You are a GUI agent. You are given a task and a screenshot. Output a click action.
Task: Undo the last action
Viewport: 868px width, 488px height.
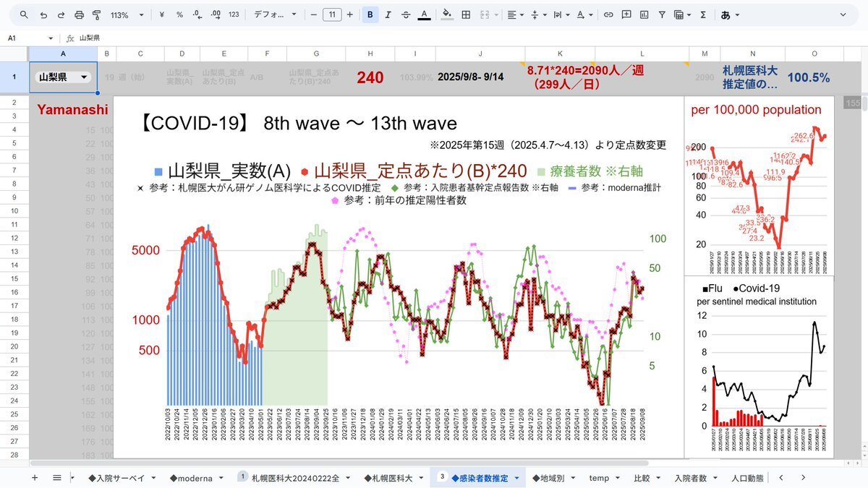coord(43,14)
